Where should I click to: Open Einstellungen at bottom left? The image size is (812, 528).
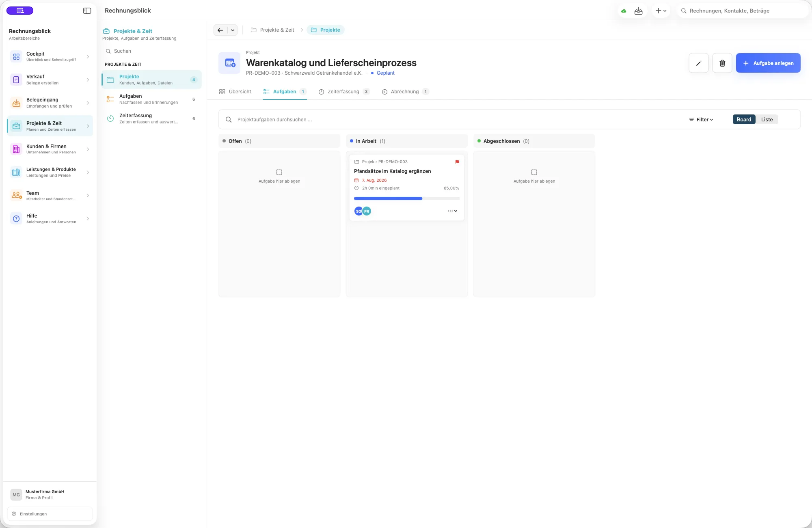click(50, 514)
